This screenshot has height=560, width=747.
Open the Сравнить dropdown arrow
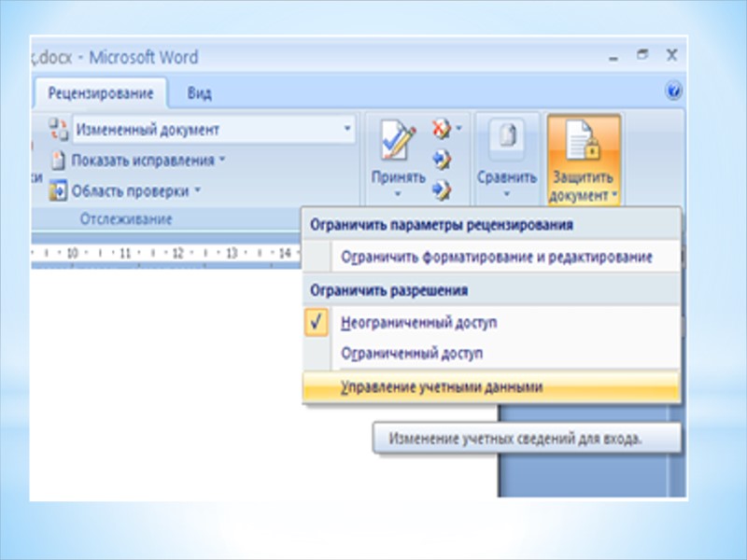click(x=507, y=194)
